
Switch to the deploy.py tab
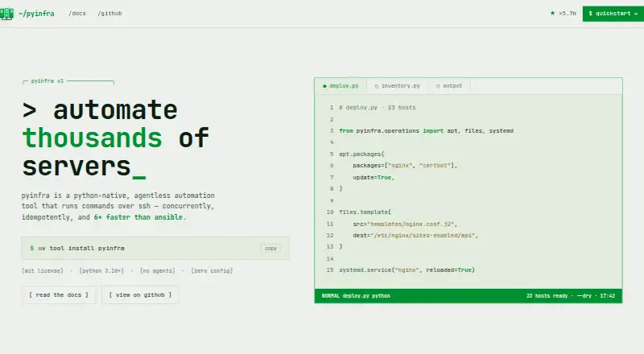pos(341,86)
